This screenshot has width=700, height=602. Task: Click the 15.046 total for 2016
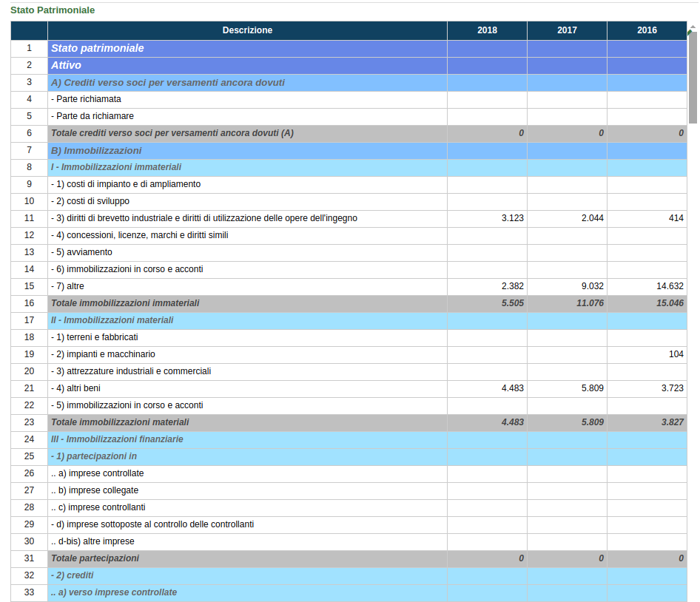[x=670, y=303]
